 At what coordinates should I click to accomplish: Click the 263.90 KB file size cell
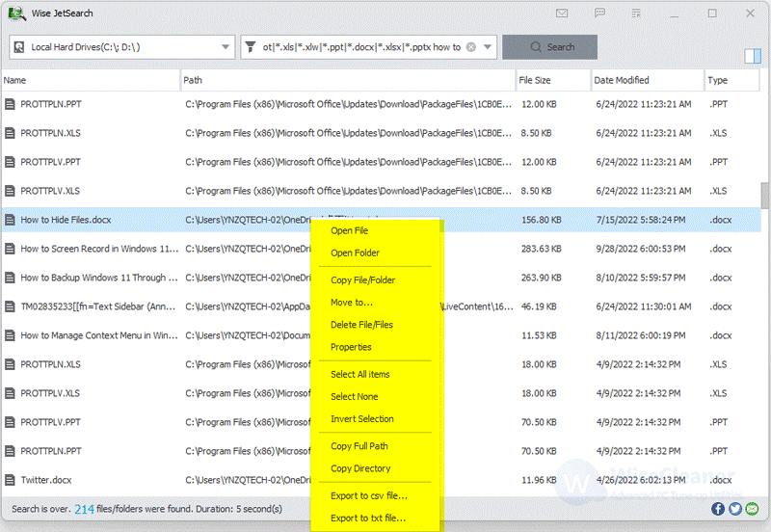click(542, 278)
